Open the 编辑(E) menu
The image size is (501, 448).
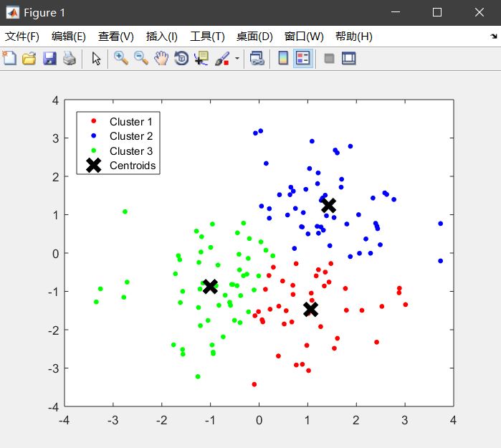tap(69, 37)
